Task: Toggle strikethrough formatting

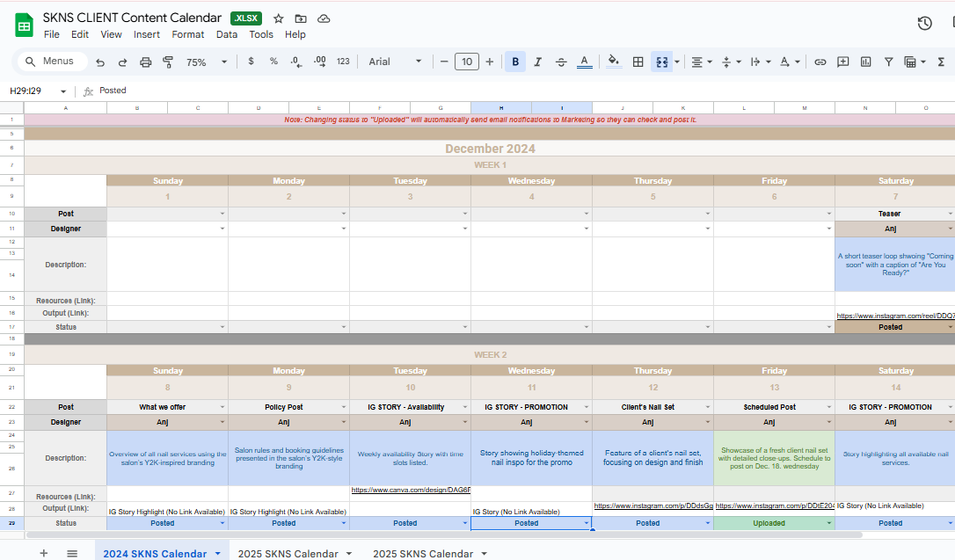Action: coord(561,62)
